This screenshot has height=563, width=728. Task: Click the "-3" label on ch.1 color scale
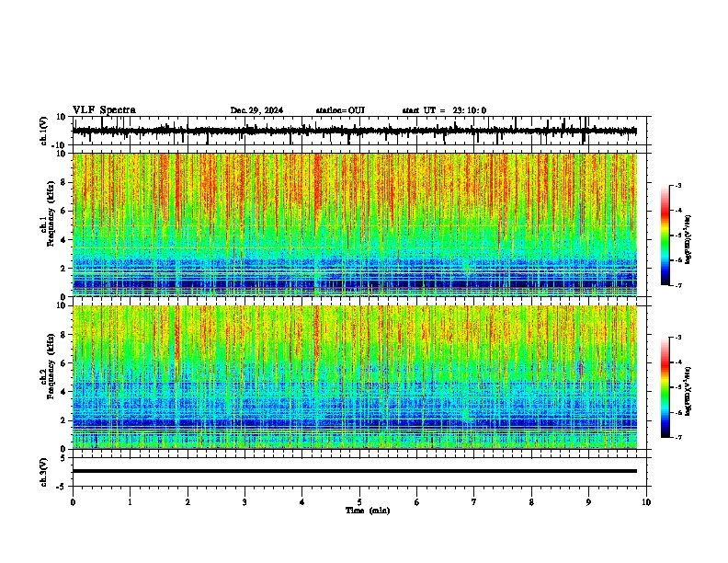point(677,185)
